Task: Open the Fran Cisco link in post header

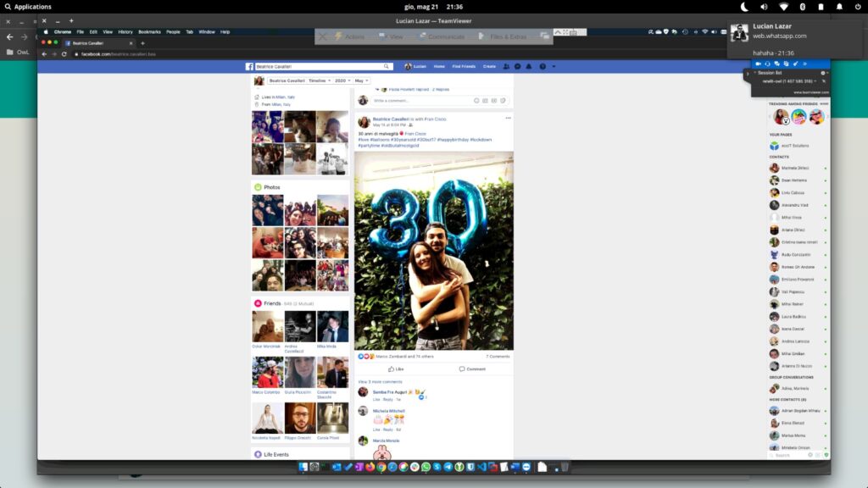Action: coord(436,119)
